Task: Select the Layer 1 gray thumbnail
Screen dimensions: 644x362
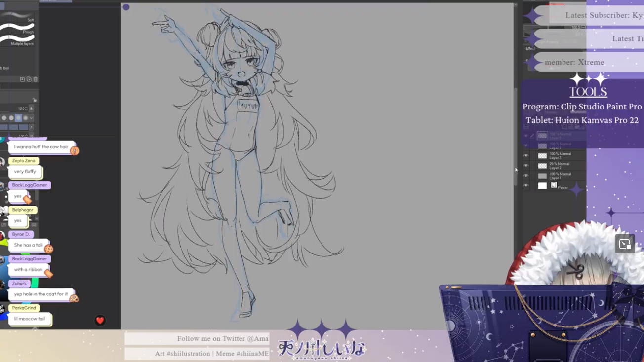Action: pos(542,176)
